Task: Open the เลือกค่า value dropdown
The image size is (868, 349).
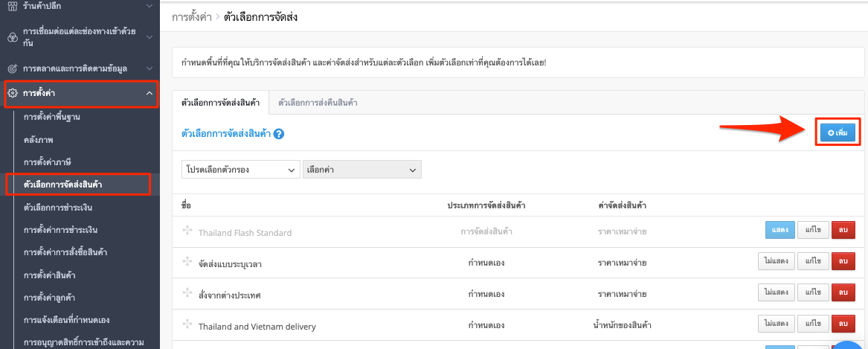Action: click(362, 170)
